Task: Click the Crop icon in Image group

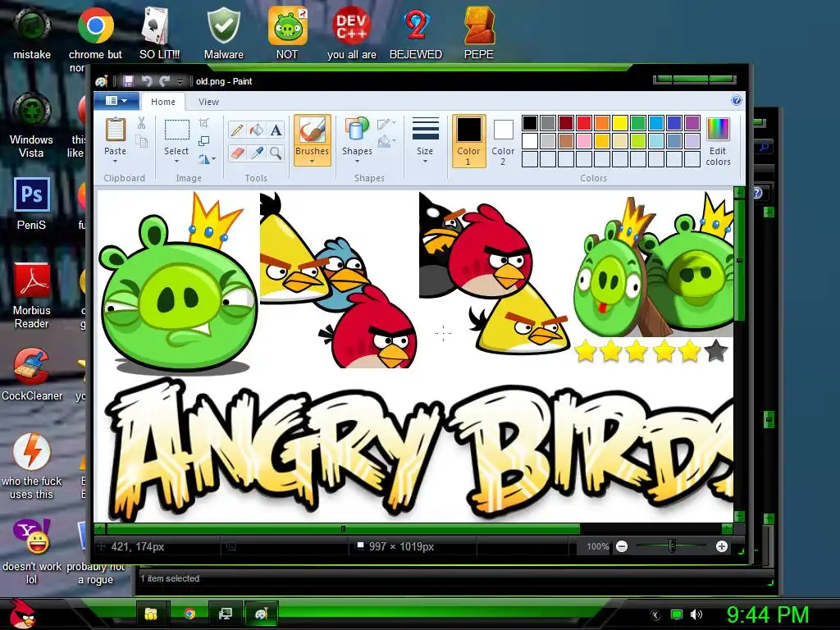Action: click(x=204, y=123)
